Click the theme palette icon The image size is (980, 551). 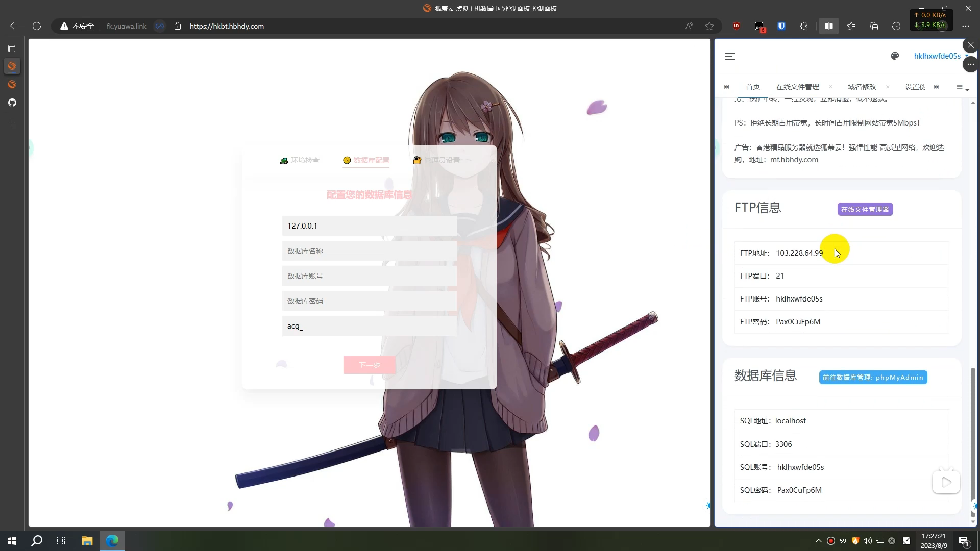895,56
